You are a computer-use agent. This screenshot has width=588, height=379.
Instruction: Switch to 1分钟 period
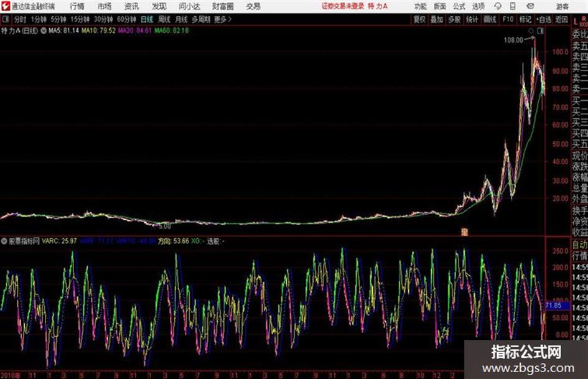tap(39, 19)
